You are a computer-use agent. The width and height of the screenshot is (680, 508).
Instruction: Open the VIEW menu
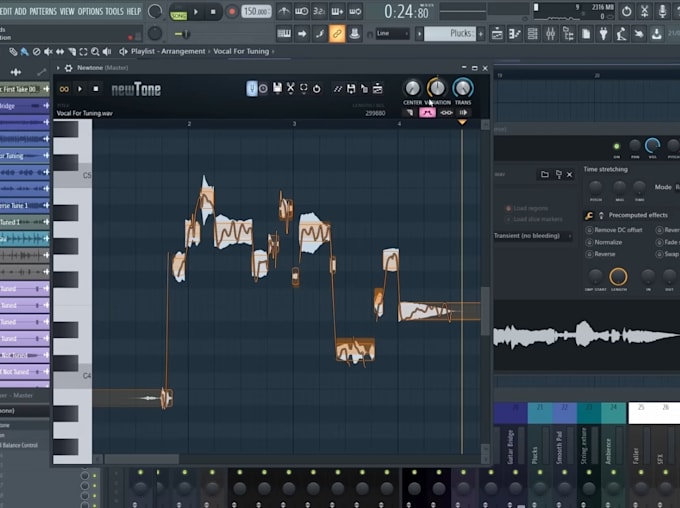(x=67, y=11)
